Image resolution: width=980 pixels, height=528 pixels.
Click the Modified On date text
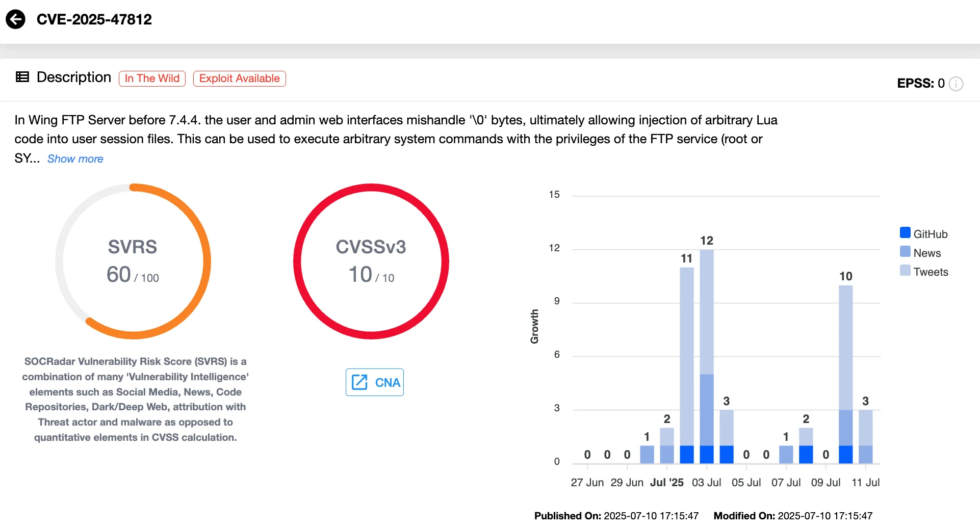tap(793, 516)
